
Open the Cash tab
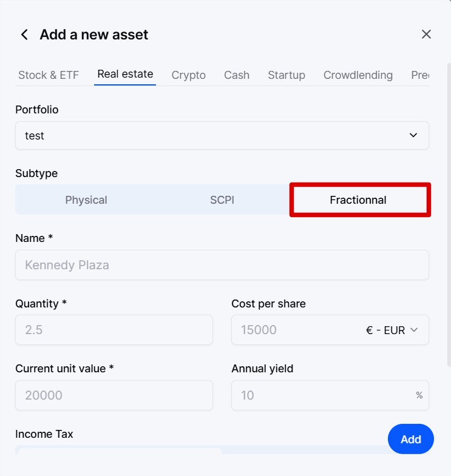point(237,75)
